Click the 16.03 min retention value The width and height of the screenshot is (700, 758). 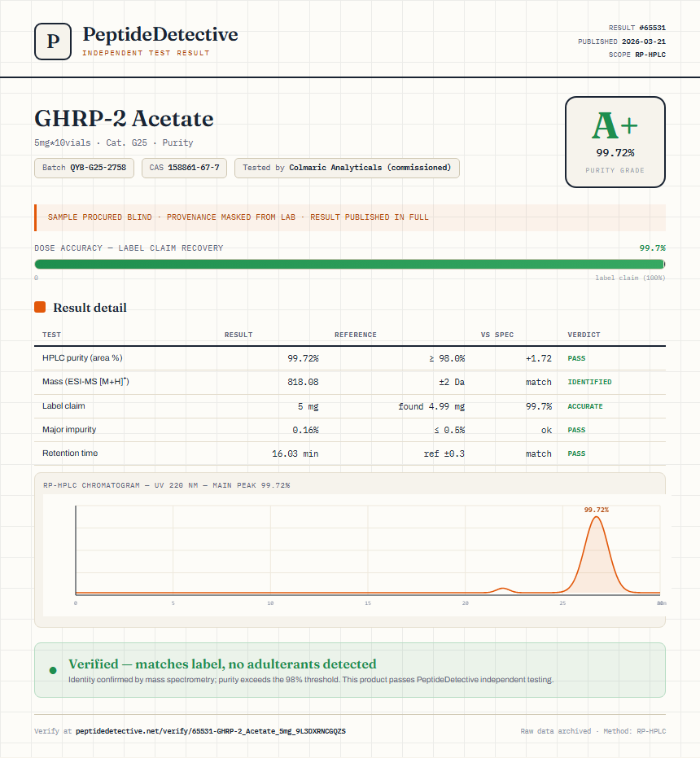tap(295, 453)
